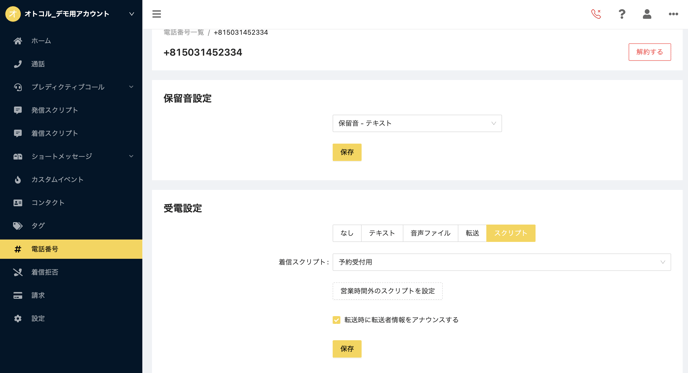Open help via the question mark icon

coord(622,14)
